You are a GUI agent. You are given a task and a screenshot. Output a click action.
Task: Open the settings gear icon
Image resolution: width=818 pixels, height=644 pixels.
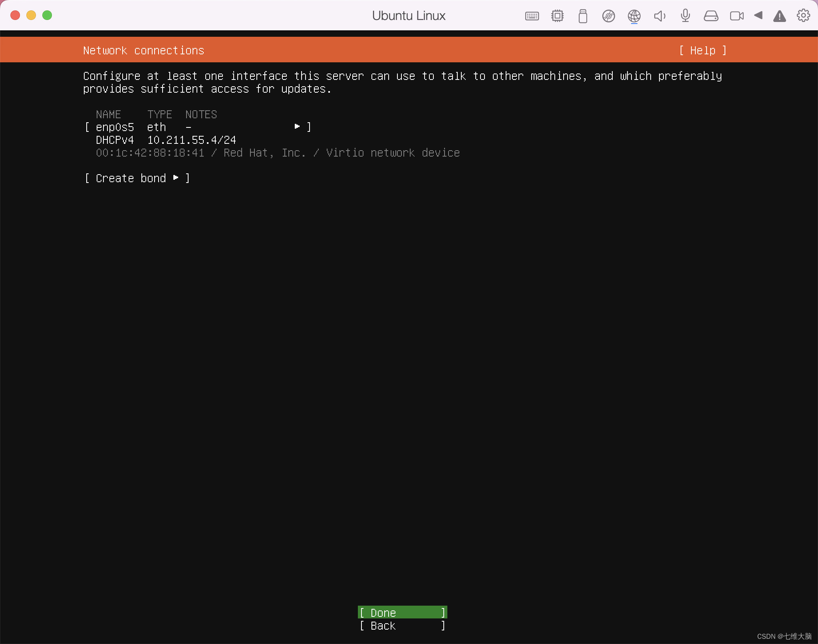(x=803, y=15)
